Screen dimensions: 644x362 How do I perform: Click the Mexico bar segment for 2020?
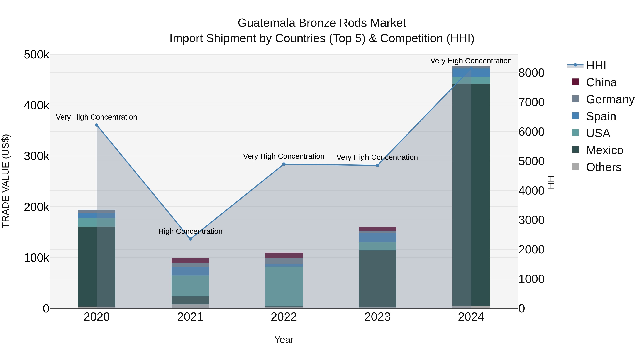97,267
